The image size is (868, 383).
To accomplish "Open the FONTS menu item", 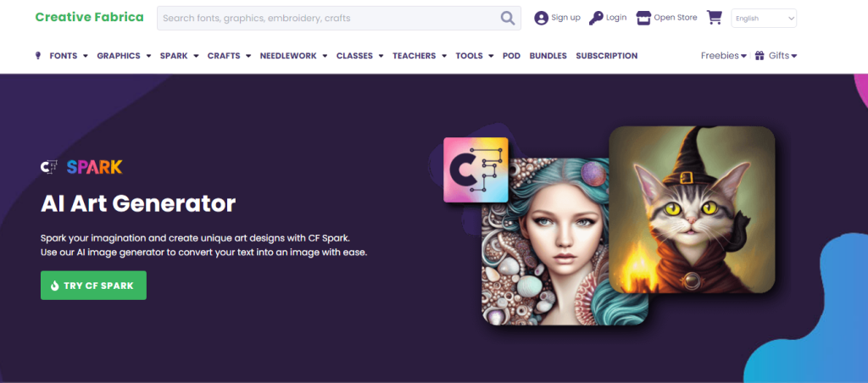I will click(64, 56).
